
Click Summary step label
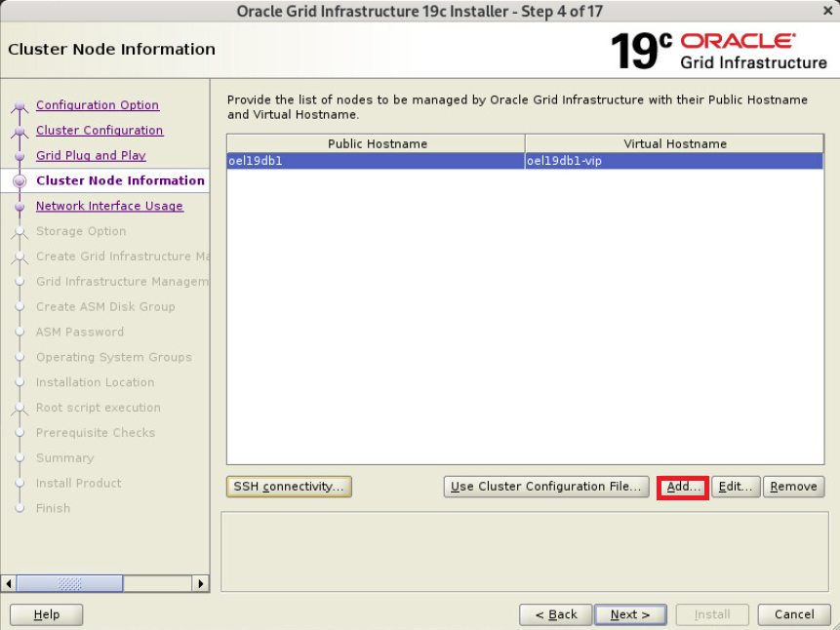coord(64,457)
